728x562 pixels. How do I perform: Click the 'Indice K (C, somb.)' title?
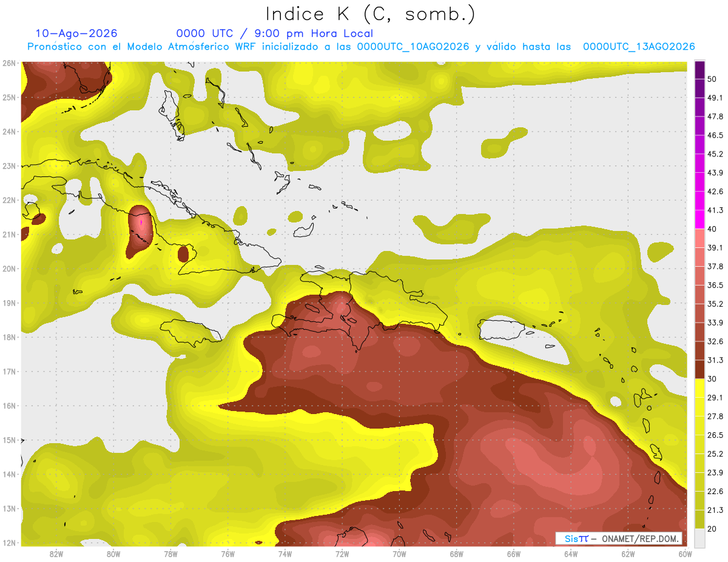click(x=370, y=14)
